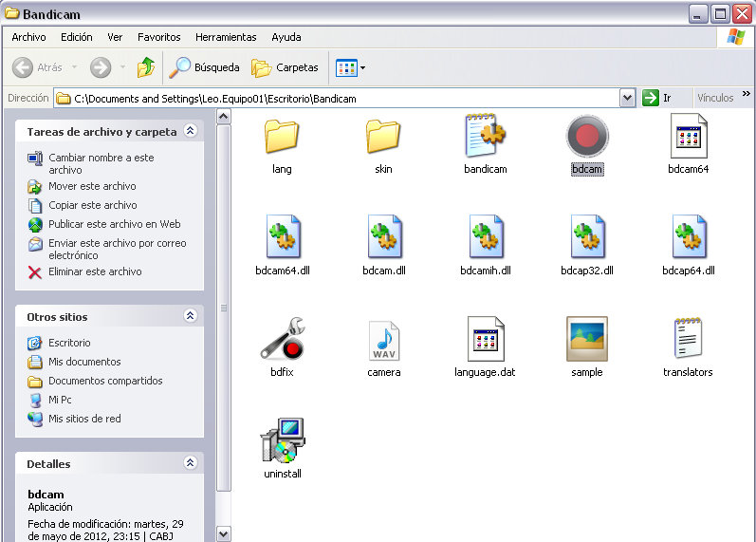Click the Up one level toolbar icon

pos(145,67)
